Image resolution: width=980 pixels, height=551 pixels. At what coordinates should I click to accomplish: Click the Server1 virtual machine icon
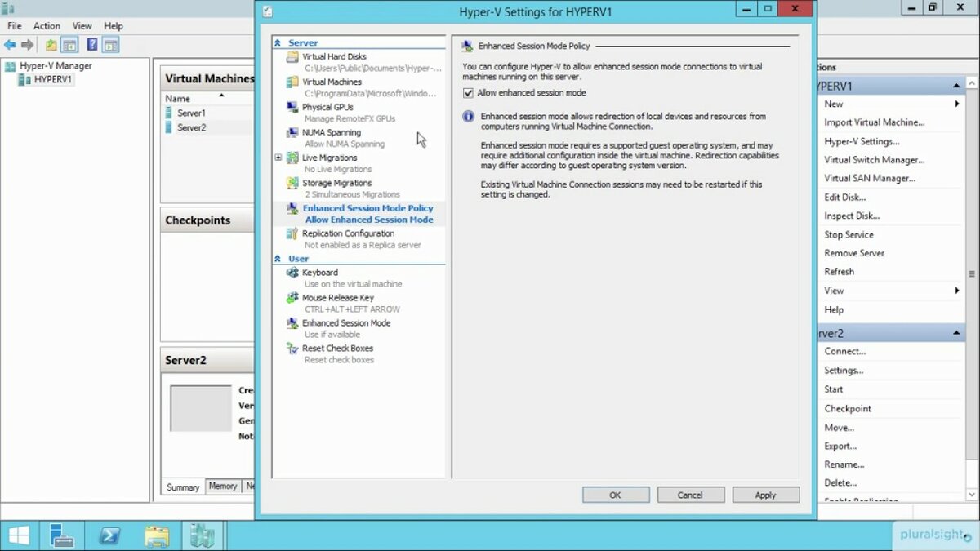[x=169, y=113]
